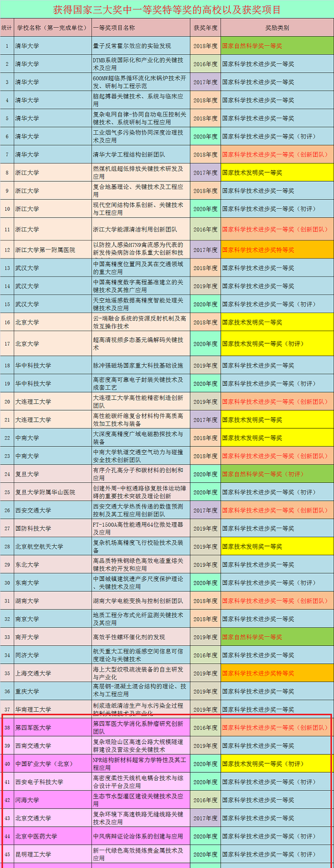Click the 超高清视频多态基元编解码 project cell
Viewport: 334px width, 868px height.
tap(141, 344)
